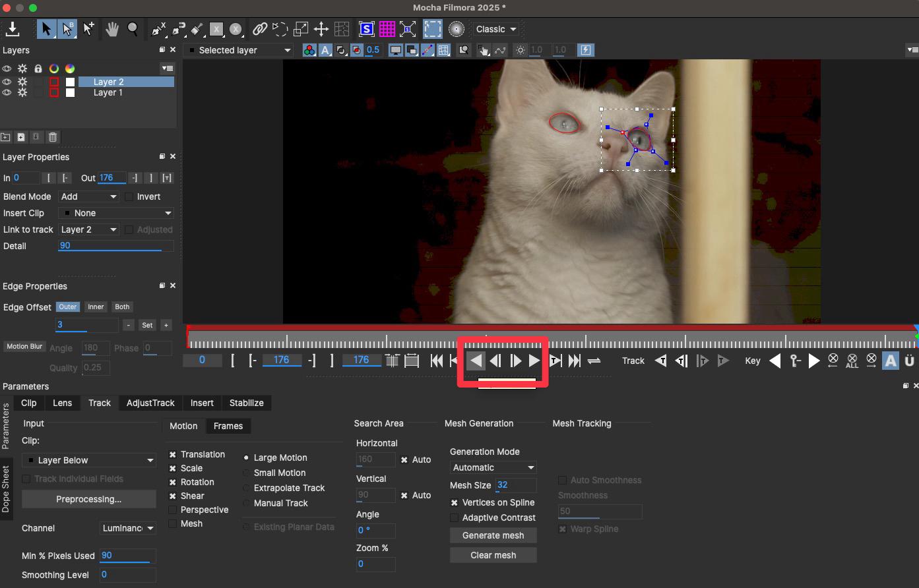The height and width of the screenshot is (588, 919).
Task: Select the Add Point arrow-plus tool
Action: coord(88,29)
